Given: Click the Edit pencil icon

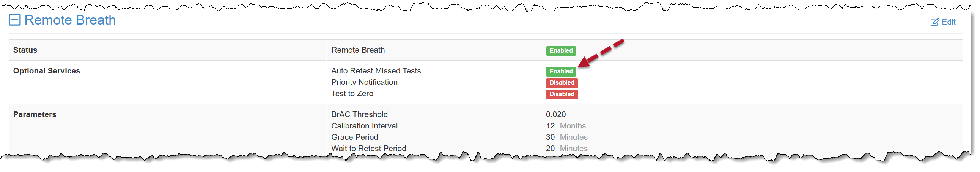Looking at the screenshot, I should tap(934, 22).
